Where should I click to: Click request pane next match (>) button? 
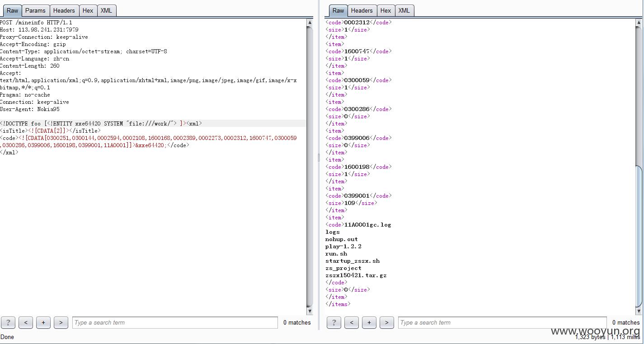pos(61,322)
